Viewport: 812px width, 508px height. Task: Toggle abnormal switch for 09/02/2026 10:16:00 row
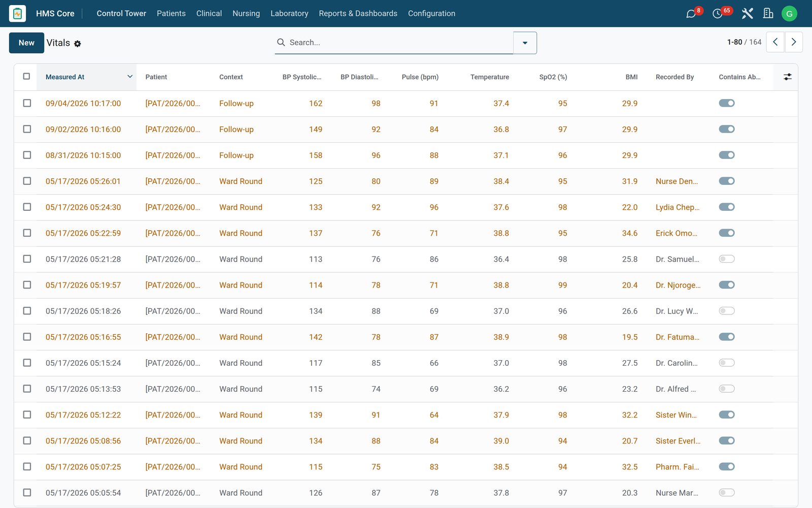727,129
